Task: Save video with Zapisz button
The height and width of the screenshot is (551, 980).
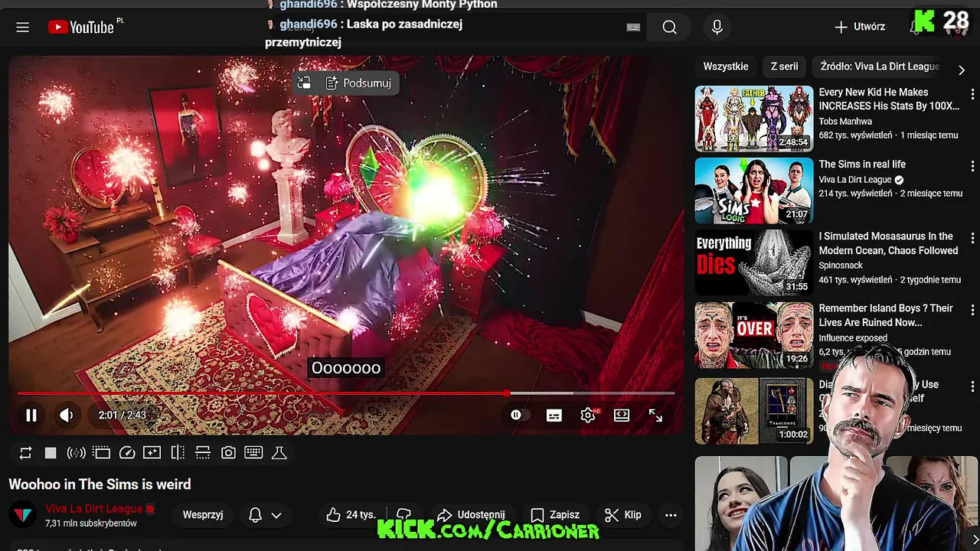Action: (555, 515)
